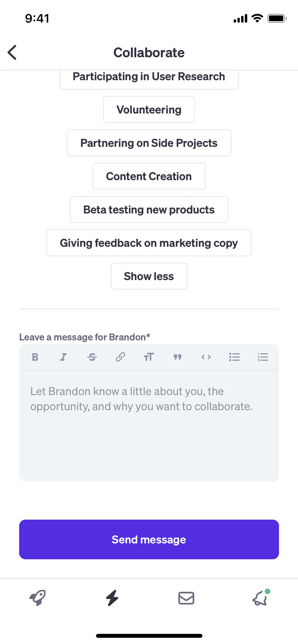Image resolution: width=298 pixels, height=644 pixels.
Task: Choose the Content Creation chip
Action: pyautogui.click(x=149, y=176)
